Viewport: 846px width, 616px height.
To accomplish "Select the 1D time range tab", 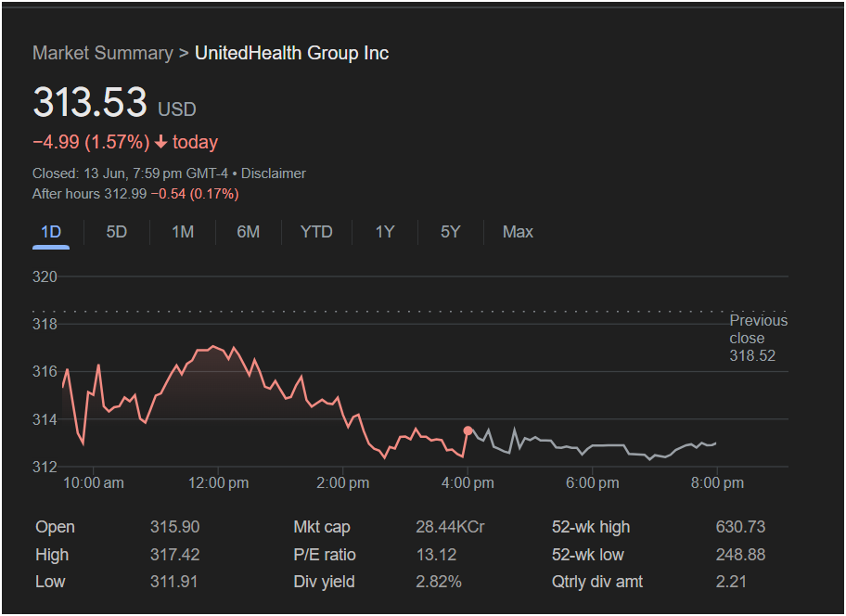I will click(x=51, y=232).
